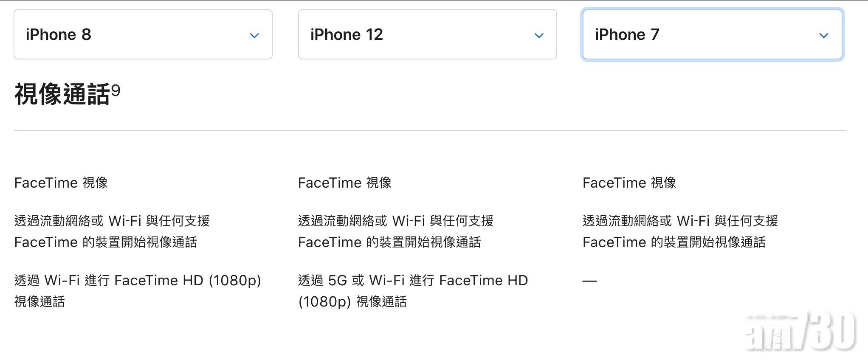Screen dimensions: 868x360
Task: Click the highlighted iPhone 7 selection box
Action: pyautogui.click(x=711, y=34)
